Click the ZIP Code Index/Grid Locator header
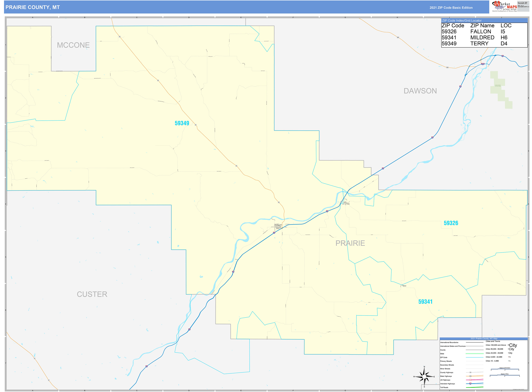The image size is (532, 392). (x=462, y=21)
